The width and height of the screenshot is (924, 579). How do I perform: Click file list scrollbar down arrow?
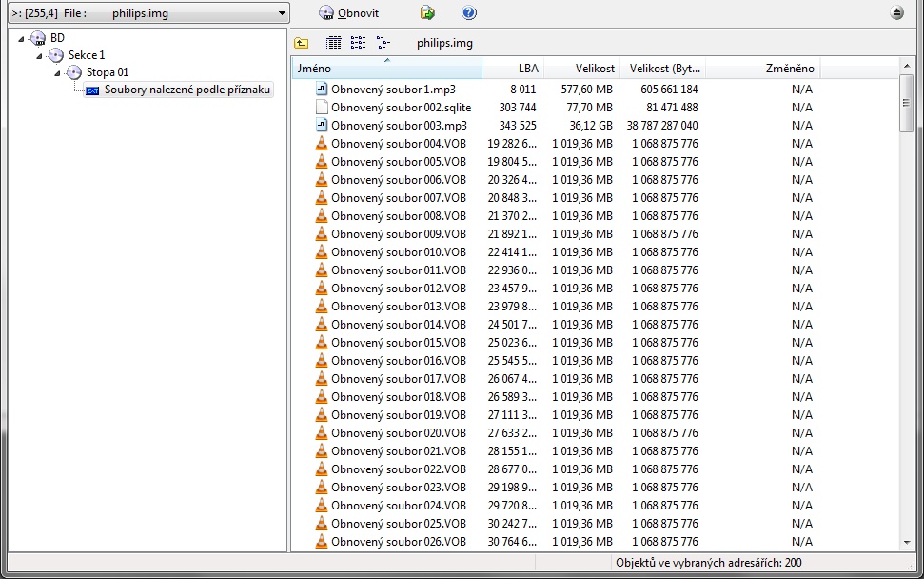pyautogui.click(x=906, y=543)
